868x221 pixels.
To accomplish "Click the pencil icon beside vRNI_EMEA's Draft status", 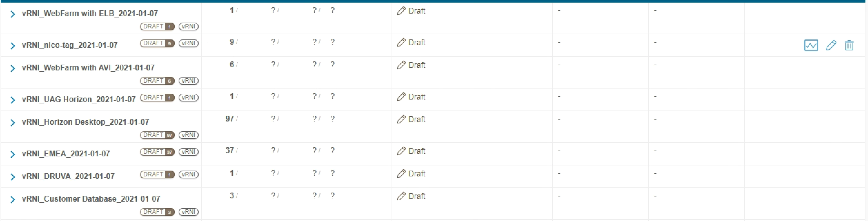I will click(x=401, y=151).
